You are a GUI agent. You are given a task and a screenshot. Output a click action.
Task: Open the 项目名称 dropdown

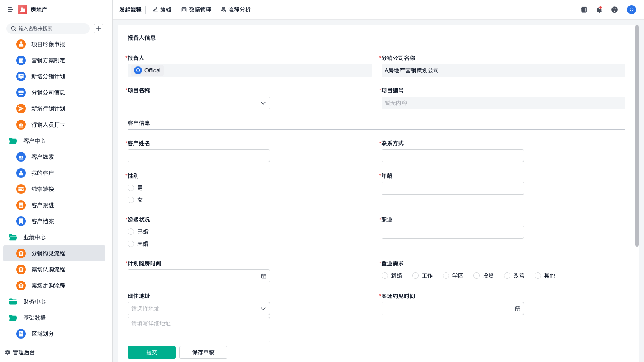[x=198, y=103]
